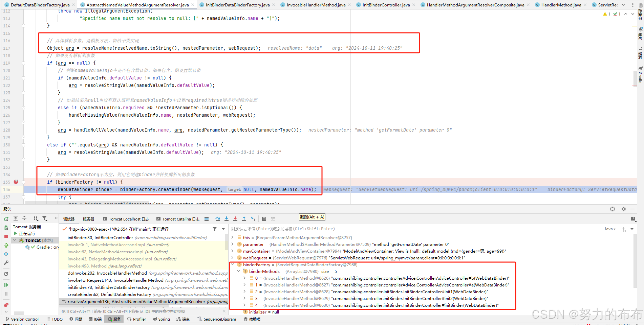Image resolution: width=644 pixels, height=325 pixels.
Task: Open the 终端 terminal tool window
Action: click(95, 319)
